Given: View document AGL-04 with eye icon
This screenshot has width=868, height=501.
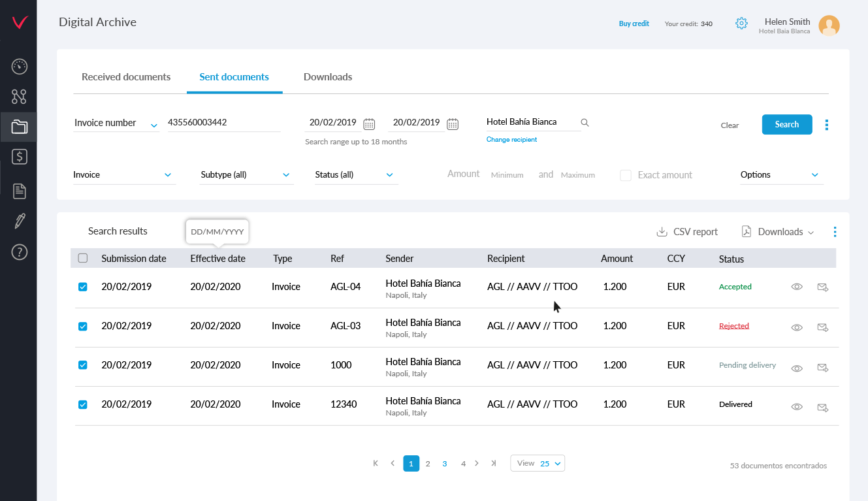Looking at the screenshot, I should point(797,287).
